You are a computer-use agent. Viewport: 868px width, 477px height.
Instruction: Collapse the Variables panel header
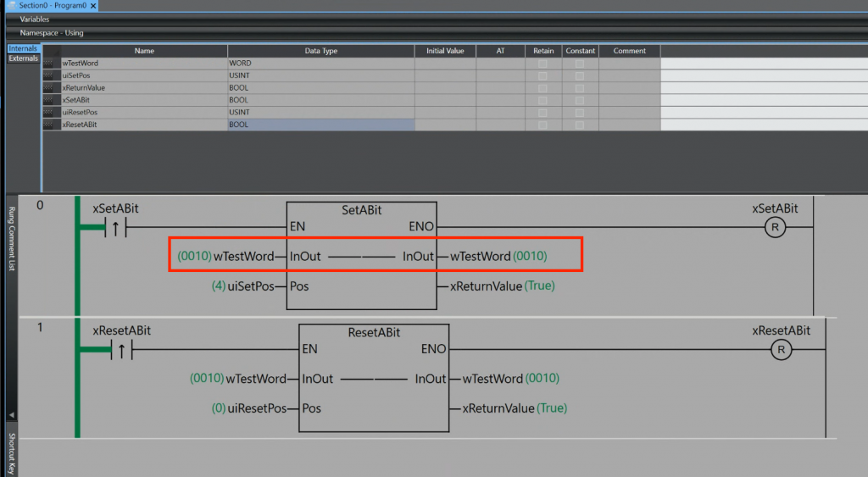coord(35,19)
